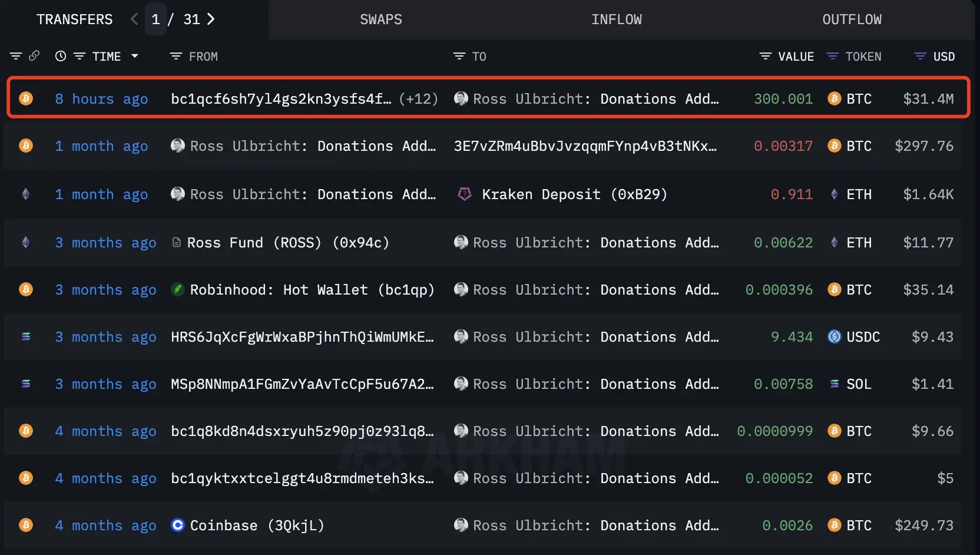Viewport: 980px width, 555px height.
Task: Click the Kraken logo icon
Action: (x=465, y=194)
